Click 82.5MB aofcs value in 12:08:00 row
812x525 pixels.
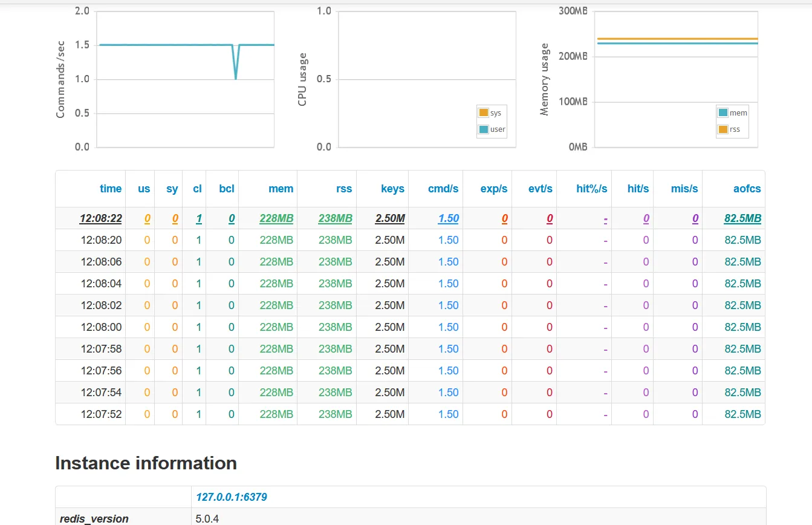[x=742, y=327]
